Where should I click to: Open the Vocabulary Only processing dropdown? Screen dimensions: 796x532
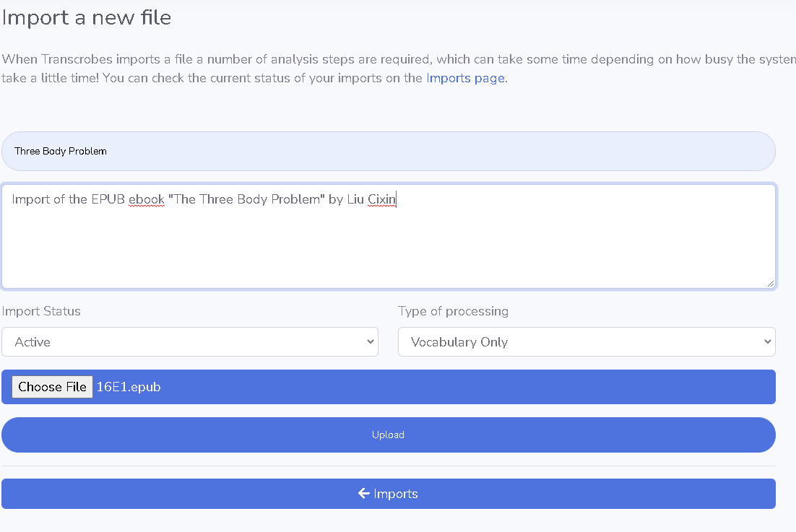coord(587,342)
